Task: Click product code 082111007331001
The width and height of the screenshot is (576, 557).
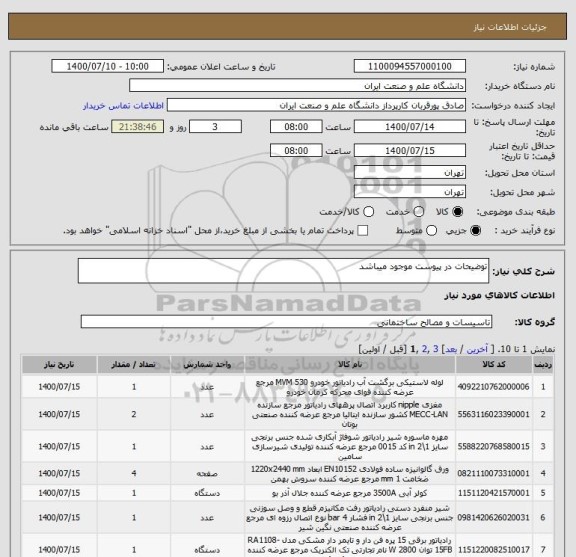Action: point(493,474)
